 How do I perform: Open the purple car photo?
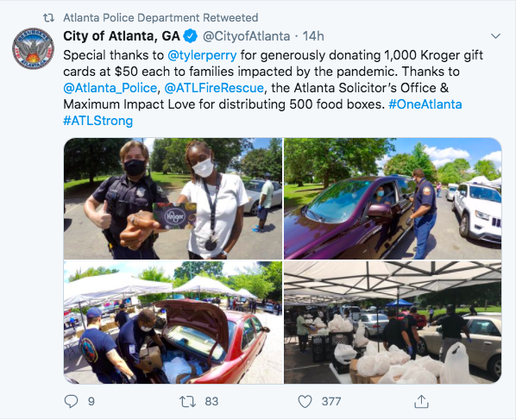(x=393, y=198)
